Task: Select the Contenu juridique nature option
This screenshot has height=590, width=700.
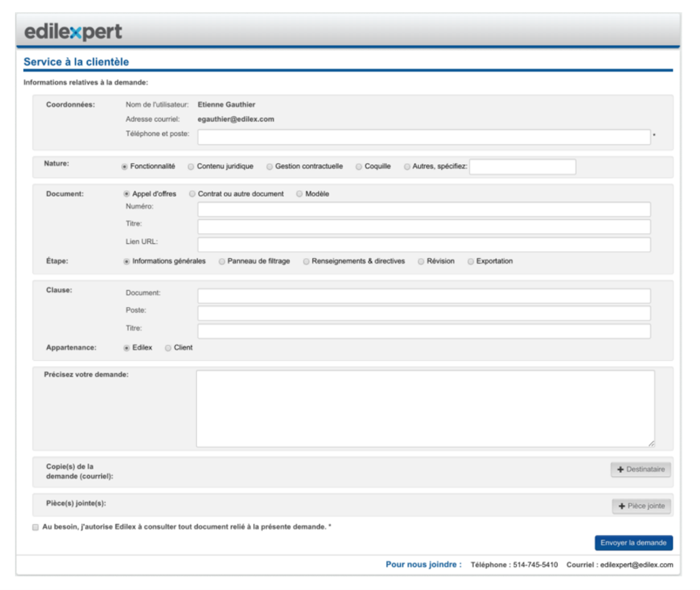Action: 191,166
